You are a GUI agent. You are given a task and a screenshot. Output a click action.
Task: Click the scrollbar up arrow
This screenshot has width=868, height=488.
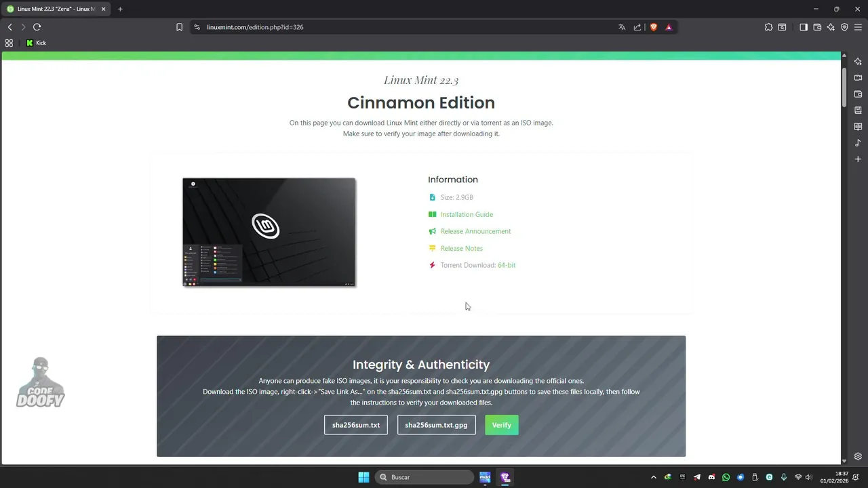click(844, 55)
